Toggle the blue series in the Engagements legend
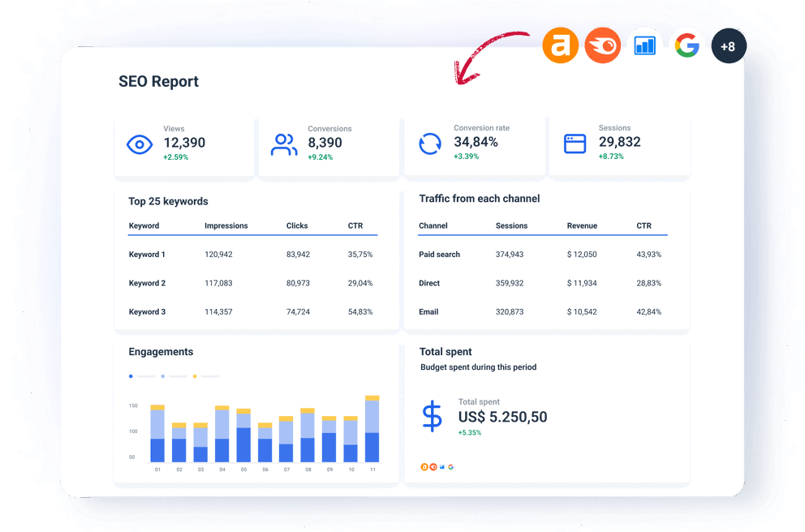 131,376
